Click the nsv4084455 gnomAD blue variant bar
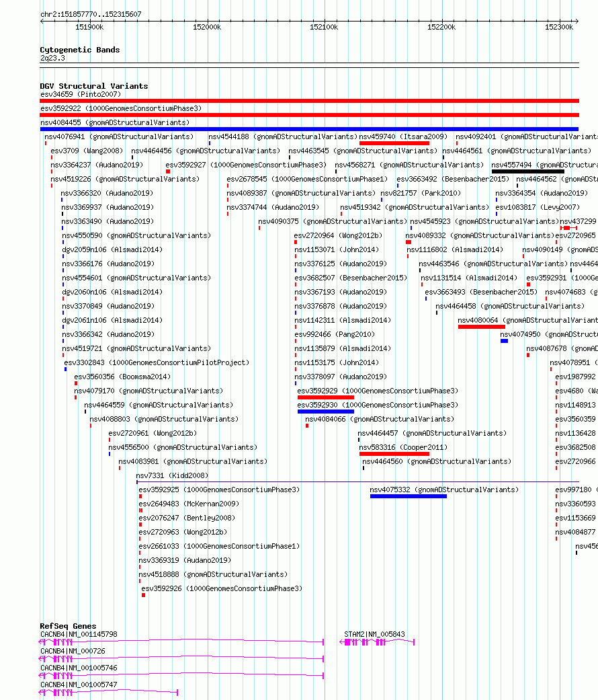Viewport: 598px width, 700px height. pyautogui.click(x=310, y=129)
